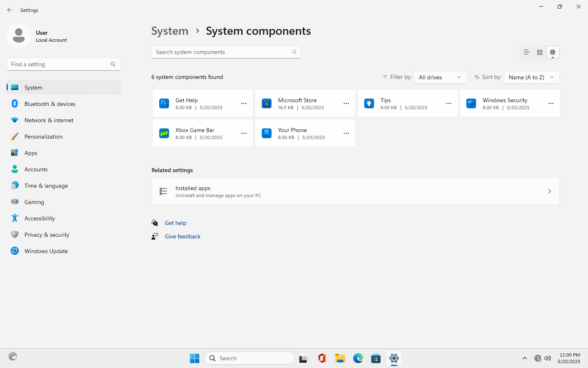This screenshot has width=588, height=368.
Task: Open File Explorer from the taskbar
Action: (340, 358)
